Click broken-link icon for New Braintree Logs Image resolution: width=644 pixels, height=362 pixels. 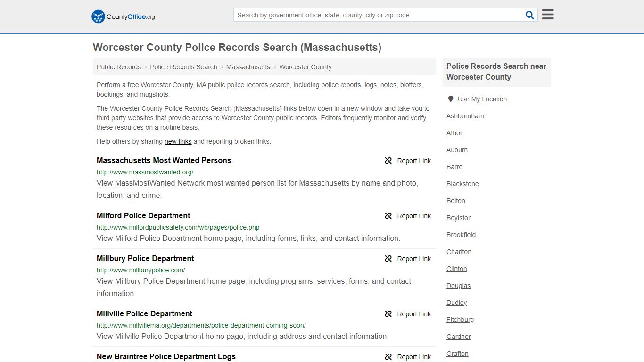(x=388, y=357)
